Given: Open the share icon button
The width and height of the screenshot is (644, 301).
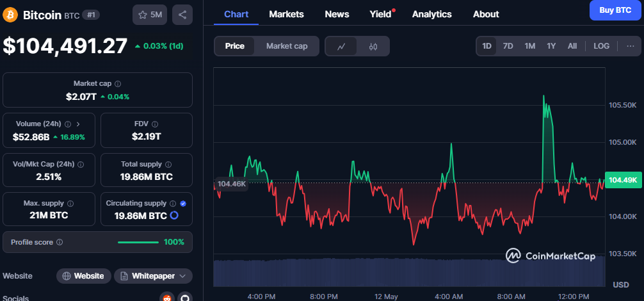Looking at the screenshot, I should click(x=182, y=15).
